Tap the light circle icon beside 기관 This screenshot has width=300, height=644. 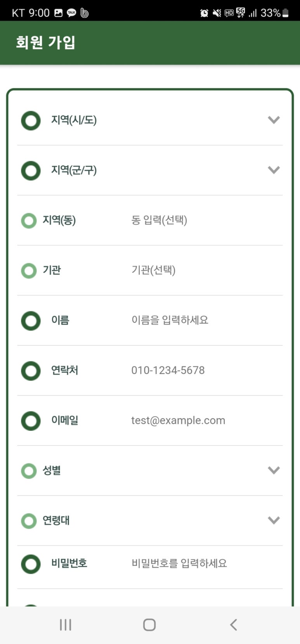click(29, 270)
